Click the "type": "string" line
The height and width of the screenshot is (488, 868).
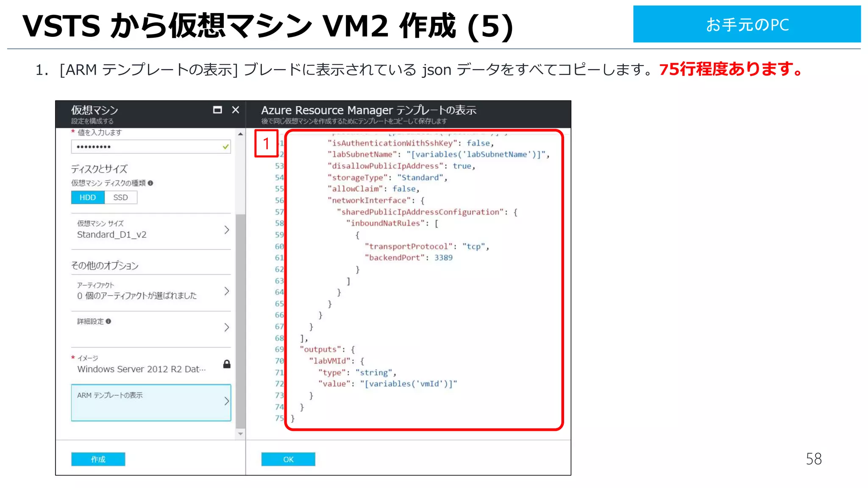[x=357, y=372]
